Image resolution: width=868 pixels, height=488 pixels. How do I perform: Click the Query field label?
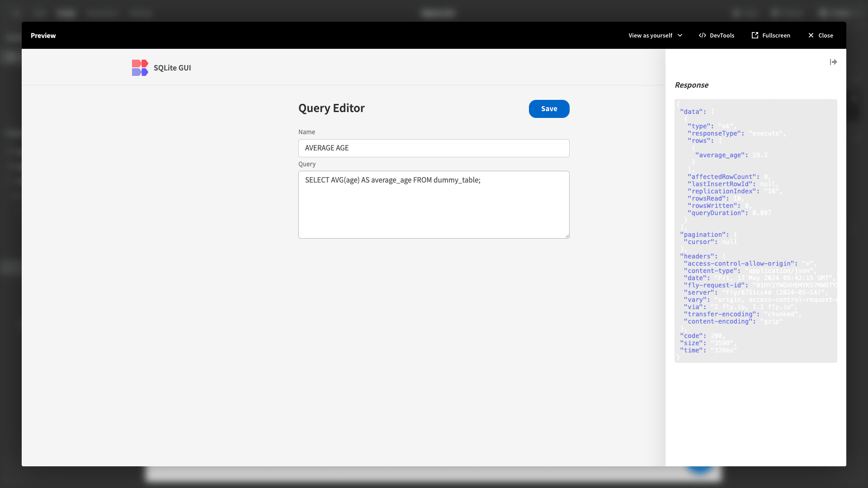tap(307, 164)
